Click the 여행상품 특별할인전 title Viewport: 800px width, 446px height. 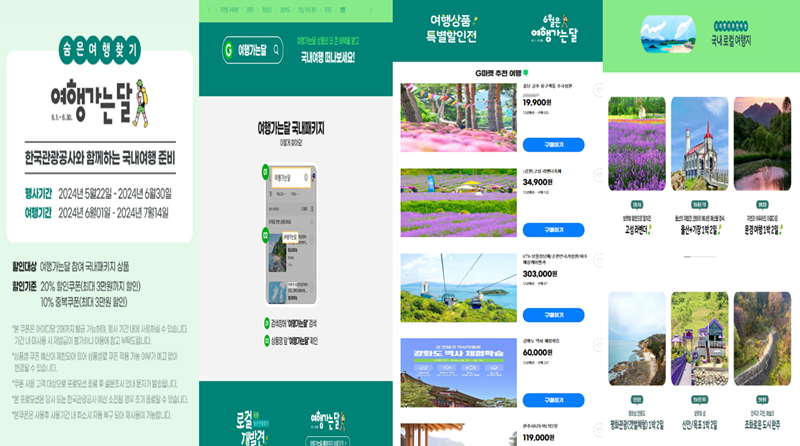452,29
